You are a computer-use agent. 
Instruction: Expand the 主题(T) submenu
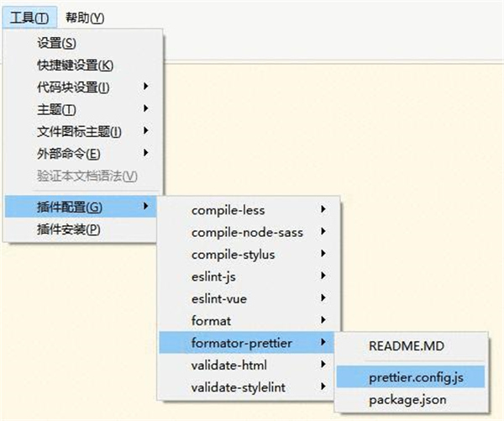pyautogui.click(x=83, y=109)
